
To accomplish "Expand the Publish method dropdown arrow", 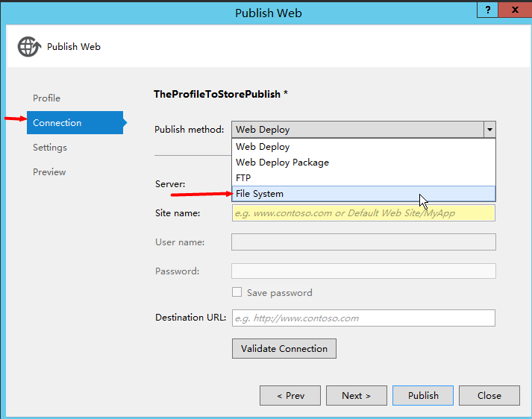I will click(x=489, y=130).
